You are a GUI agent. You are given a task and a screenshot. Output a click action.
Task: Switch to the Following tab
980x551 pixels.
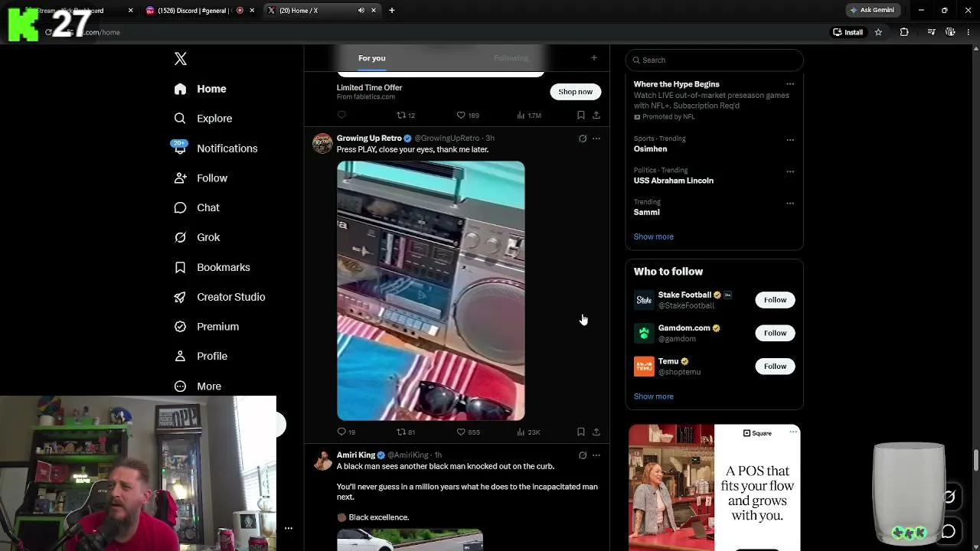click(511, 58)
